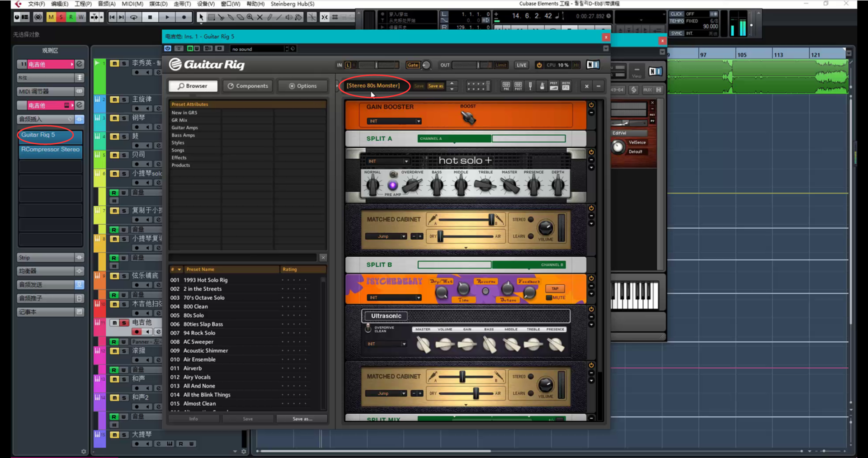Open the Hot Solo+ INIT preset dropdown
The width and height of the screenshot is (868, 458).
click(388, 161)
